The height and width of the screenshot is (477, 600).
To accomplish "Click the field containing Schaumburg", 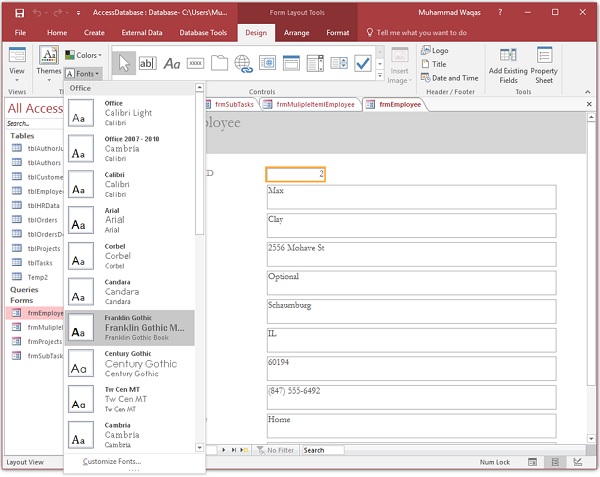I will (411, 311).
